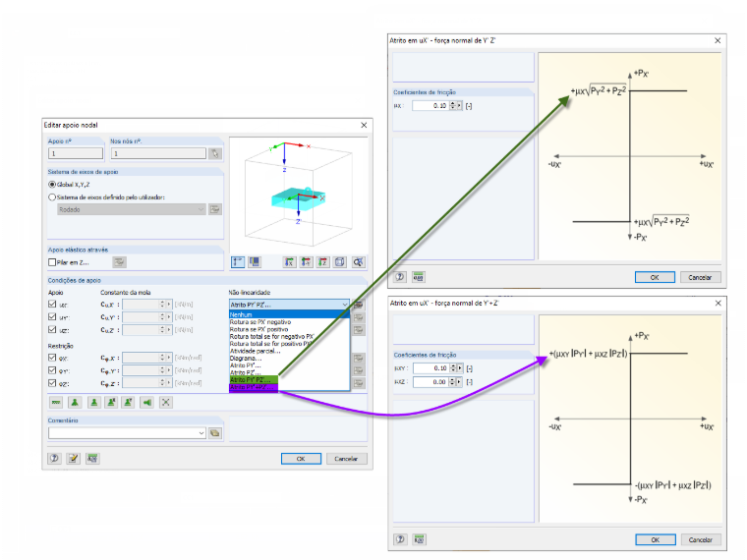The image size is (747, 560).
Task: Toggle the φX' restraint checkbox
Action: coord(52,358)
